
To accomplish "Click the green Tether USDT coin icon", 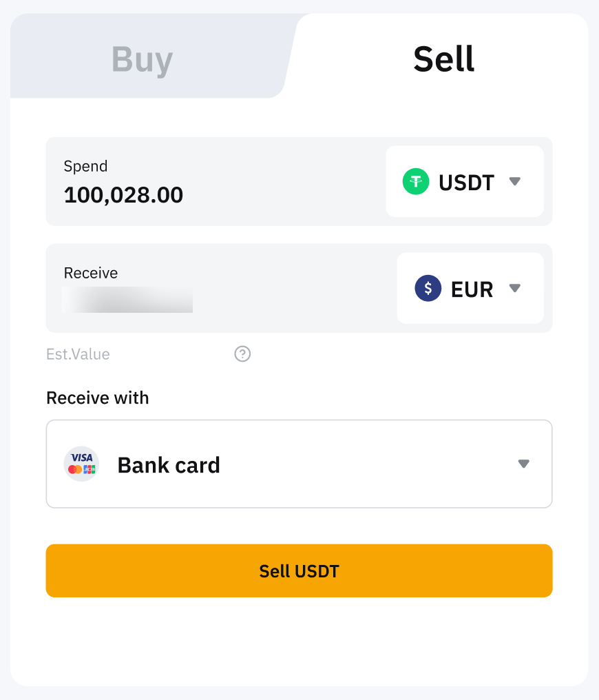I will tap(416, 182).
